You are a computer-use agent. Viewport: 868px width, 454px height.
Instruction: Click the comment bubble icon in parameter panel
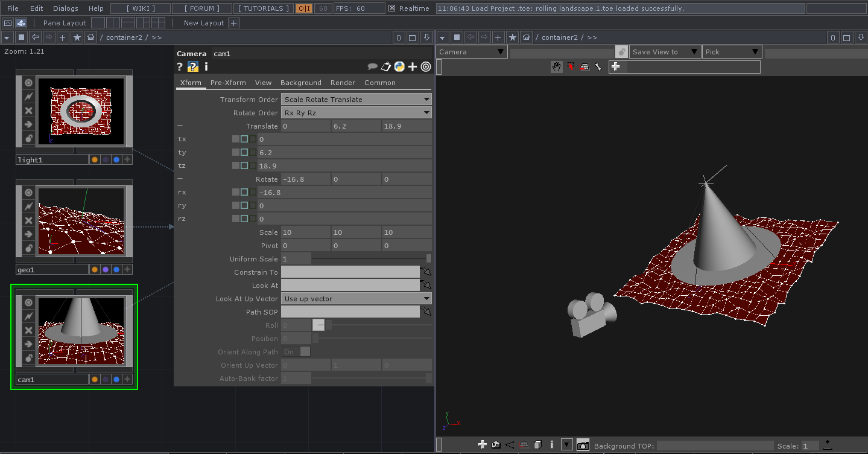coord(372,66)
